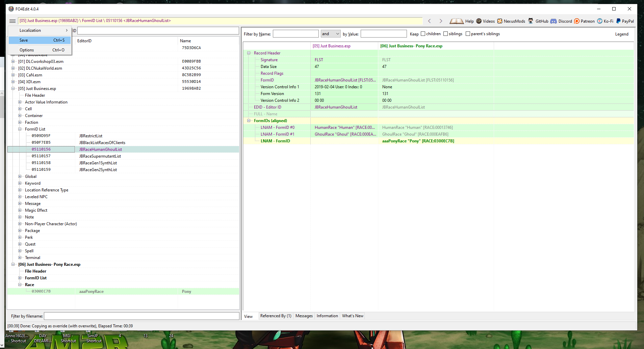Viewport: 644px width, 349px height.
Task: Collapse FormIDs (aligned) section
Action: pyautogui.click(x=249, y=121)
